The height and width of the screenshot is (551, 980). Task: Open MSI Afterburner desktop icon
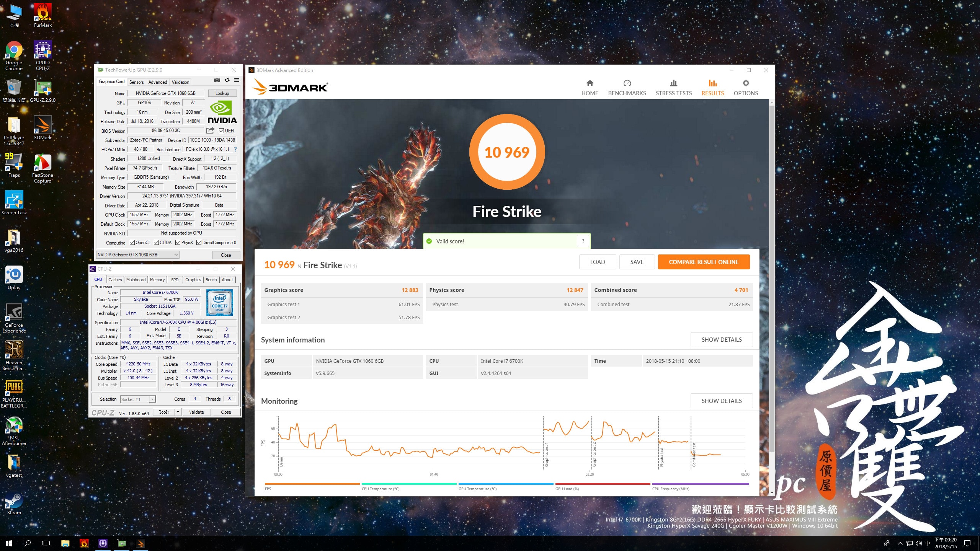pos(14,431)
